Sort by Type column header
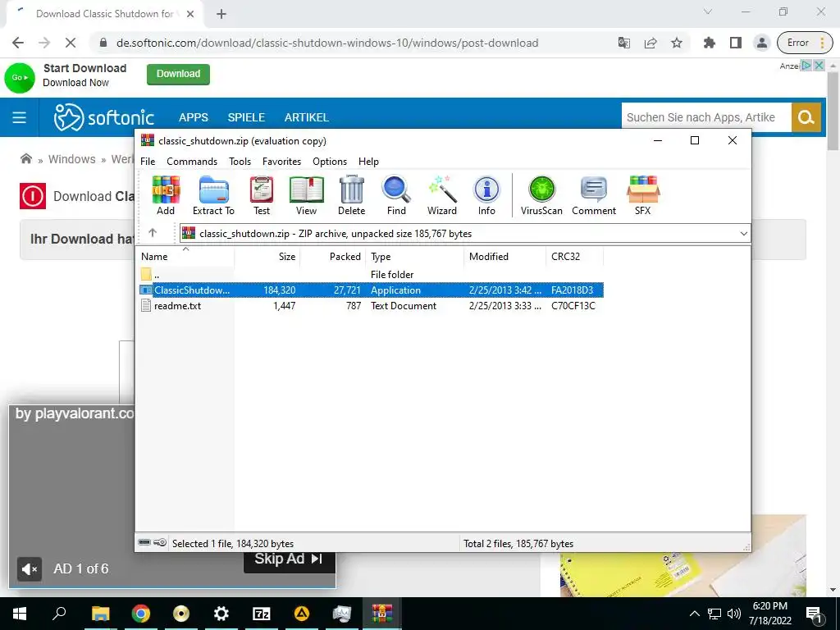Image resolution: width=840 pixels, height=630 pixels. coord(414,257)
